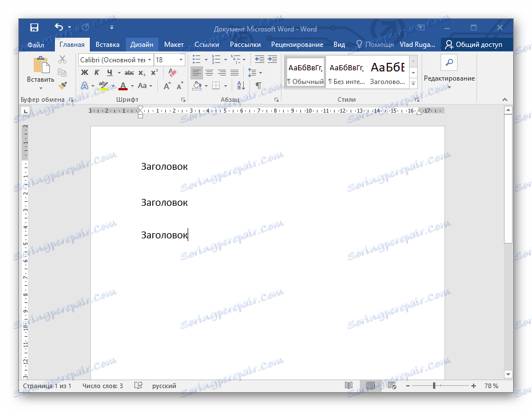Open the undo history dropdown arrow
This screenshot has height=411, width=532.
(70, 27)
